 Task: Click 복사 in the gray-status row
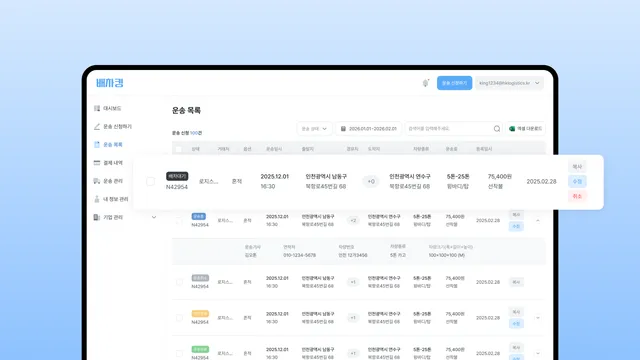click(516, 282)
